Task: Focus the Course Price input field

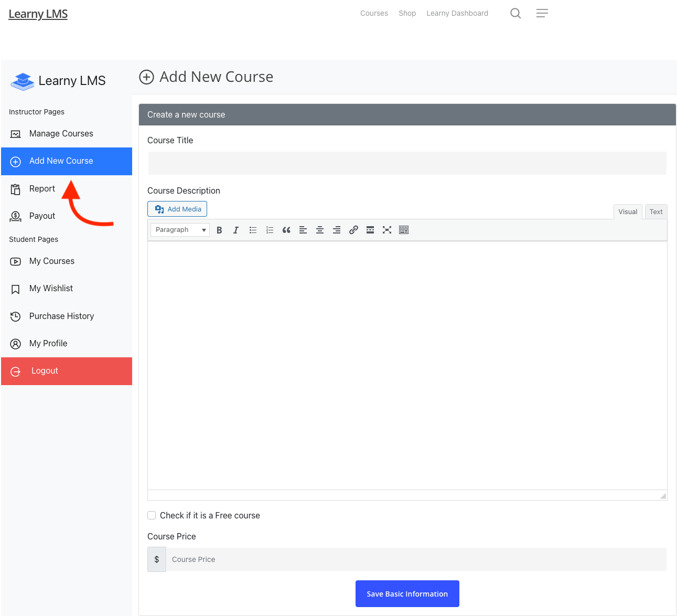Action: pyautogui.click(x=416, y=559)
